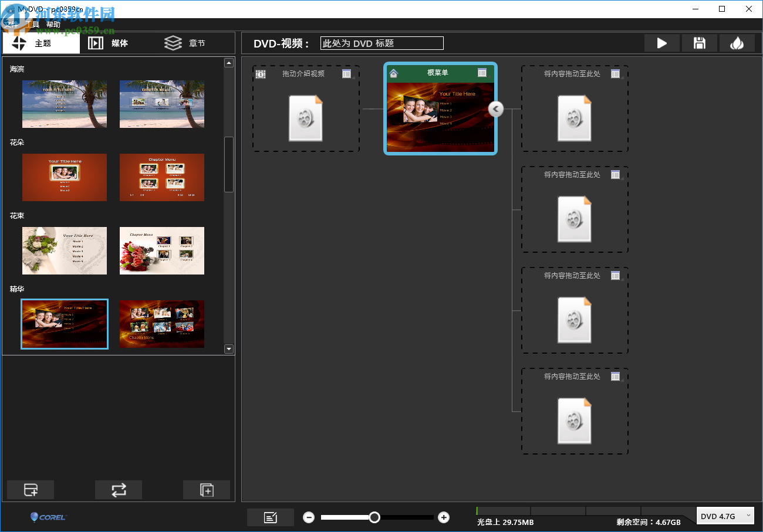Click the scroll-down arrow of the themes list
This screenshot has height=532, width=763.
click(x=228, y=348)
